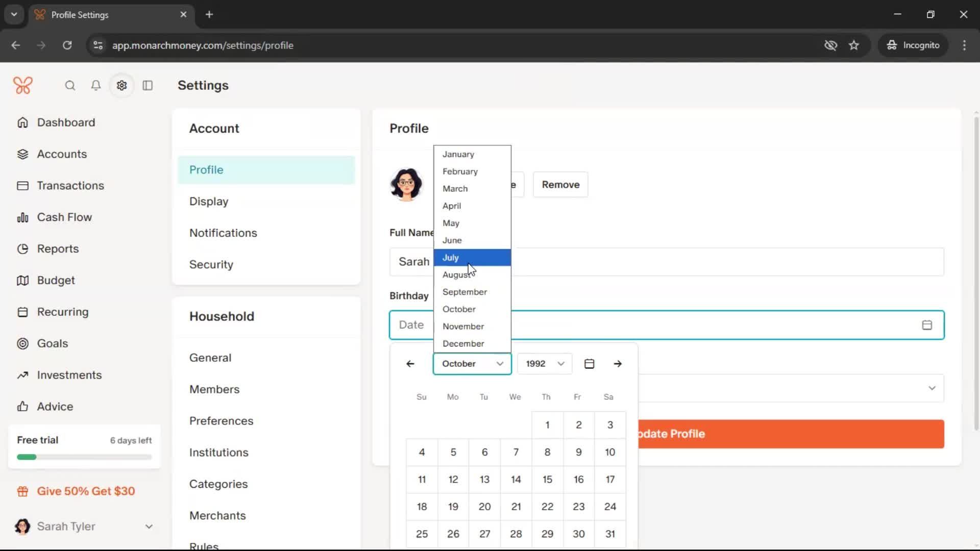Image resolution: width=980 pixels, height=551 pixels.
Task: Open the Security settings section
Action: (x=211, y=264)
